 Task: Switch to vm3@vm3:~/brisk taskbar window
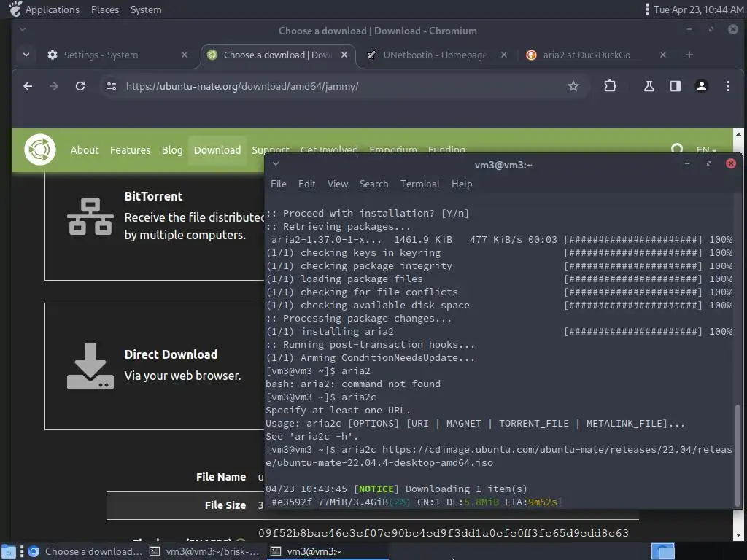coord(205,551)
